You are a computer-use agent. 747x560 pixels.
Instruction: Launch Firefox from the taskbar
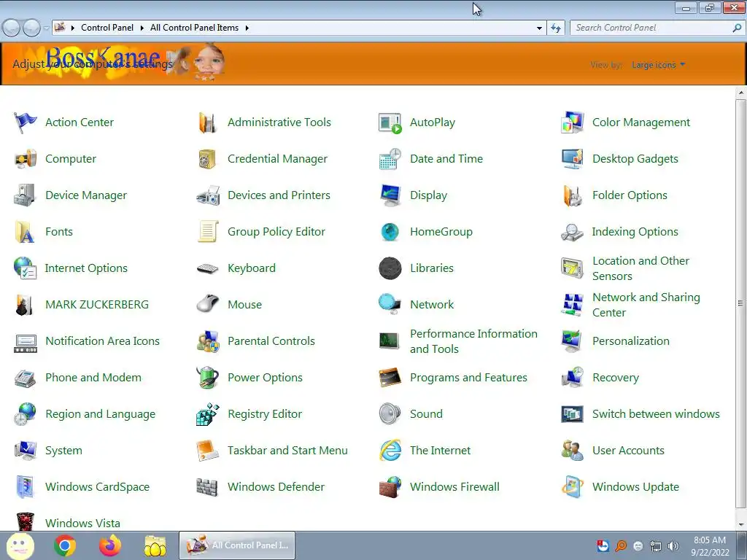click(x=110, y=545)
